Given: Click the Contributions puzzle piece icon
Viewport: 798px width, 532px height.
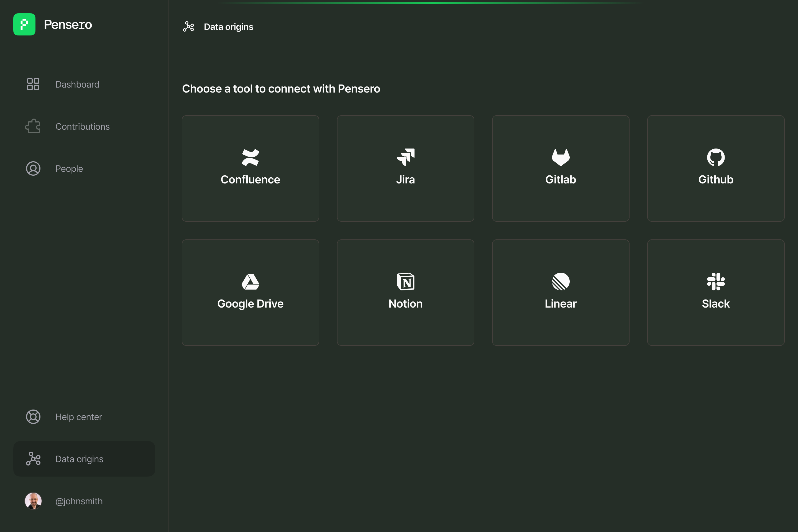Looking at the screenshot, I should click(x=33, y=126).
